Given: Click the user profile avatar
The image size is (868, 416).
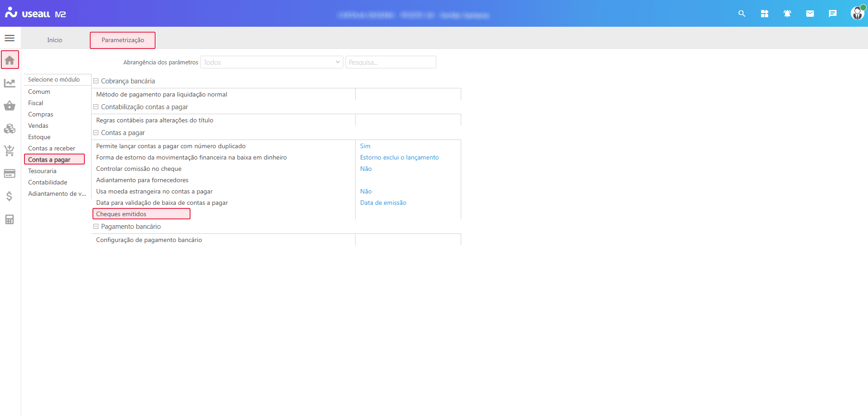Looking at the screenshot, I should point(857,13).
